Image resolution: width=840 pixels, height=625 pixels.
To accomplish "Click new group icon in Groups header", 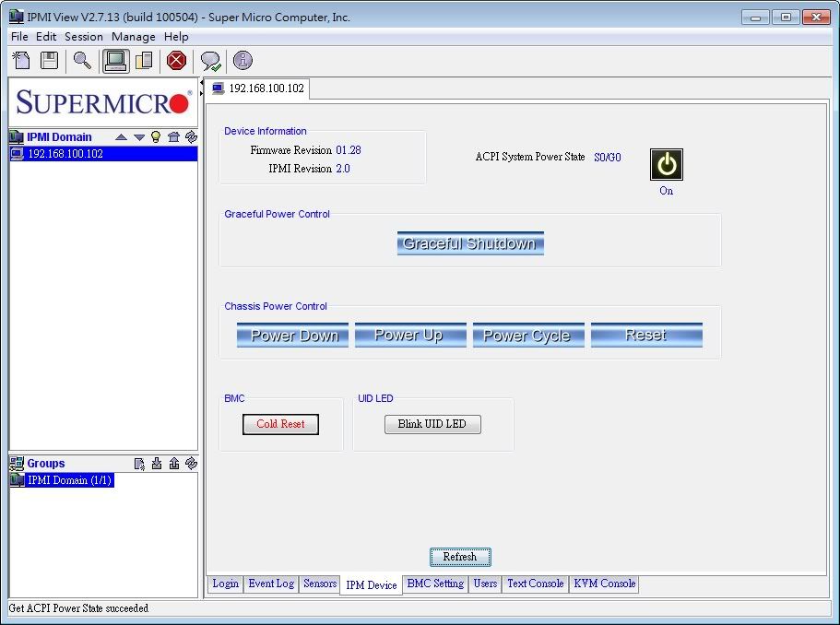I will tap(139, 464).
